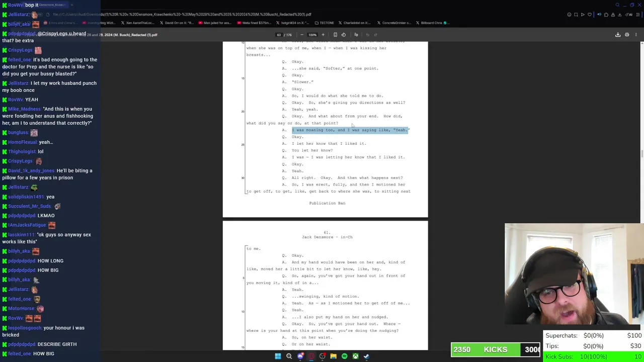Click the highlighted 'I was moaning too' line
Image resolution: width=644 pixels, height=362 pixels.
[x=351, y=130]
